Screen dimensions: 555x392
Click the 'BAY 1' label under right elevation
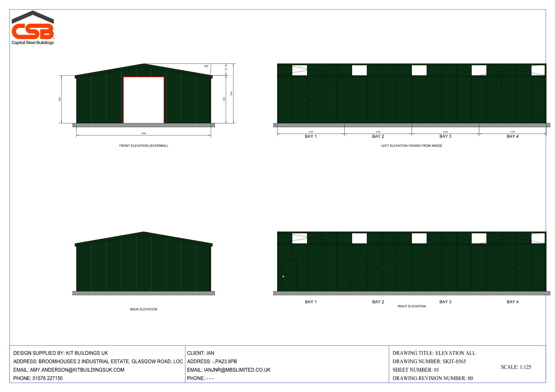(x=311, y=302)
